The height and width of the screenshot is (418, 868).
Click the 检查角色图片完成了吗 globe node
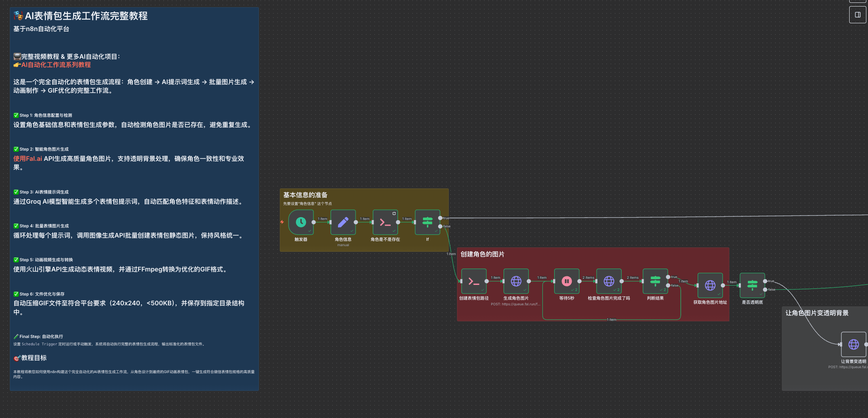608,281
